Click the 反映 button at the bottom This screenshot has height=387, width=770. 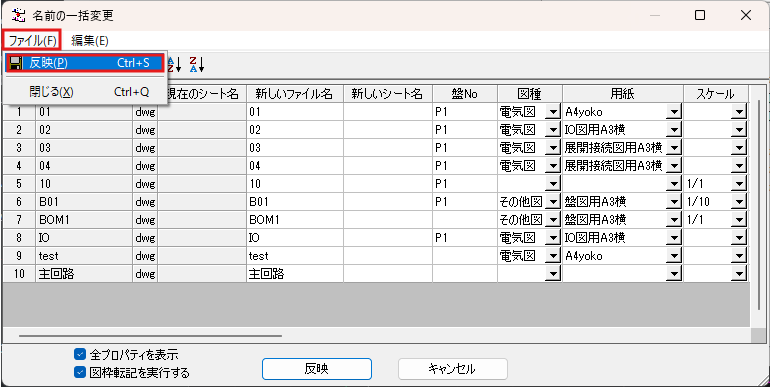[x=317, y=369]
